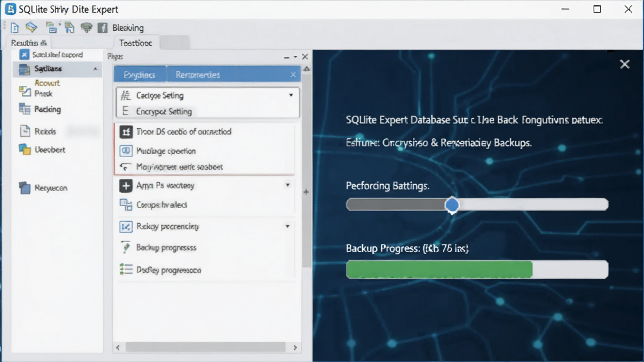This screenshot has width=644, height=362.
Task: Click the Packing sidebar icon
Action: click(x=25, y=109)
